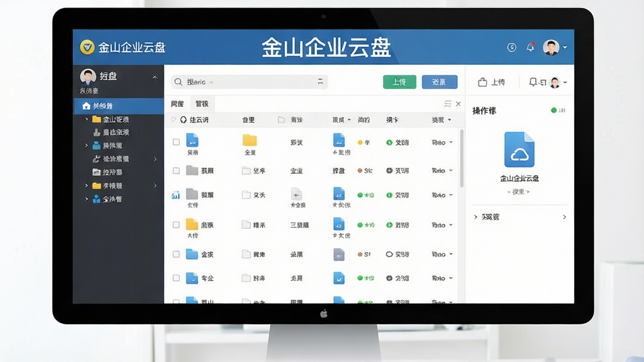
Task: Click the small link under the cloud file name
Action: (519, 192)
